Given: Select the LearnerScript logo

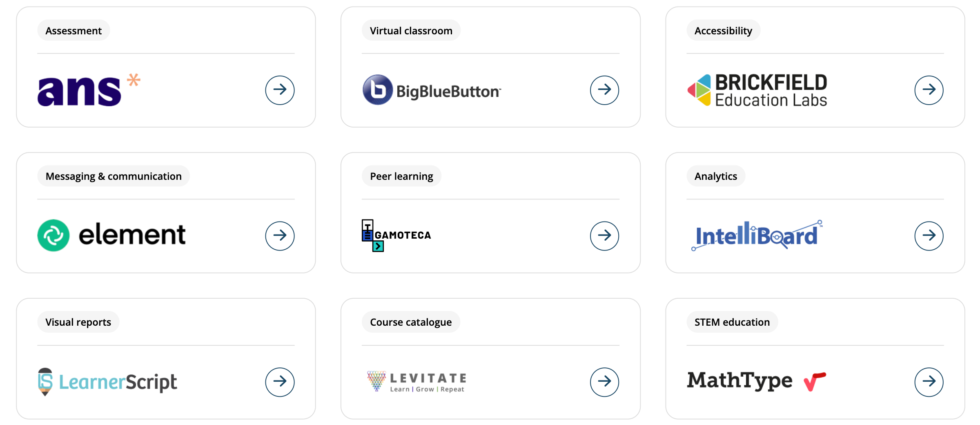Looking at the screenshot, I should coord(107,381).
